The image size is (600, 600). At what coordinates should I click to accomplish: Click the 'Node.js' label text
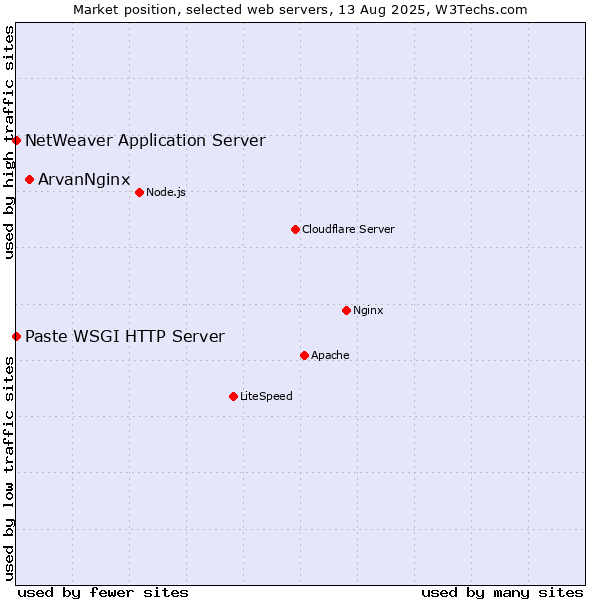pos(166,192)
